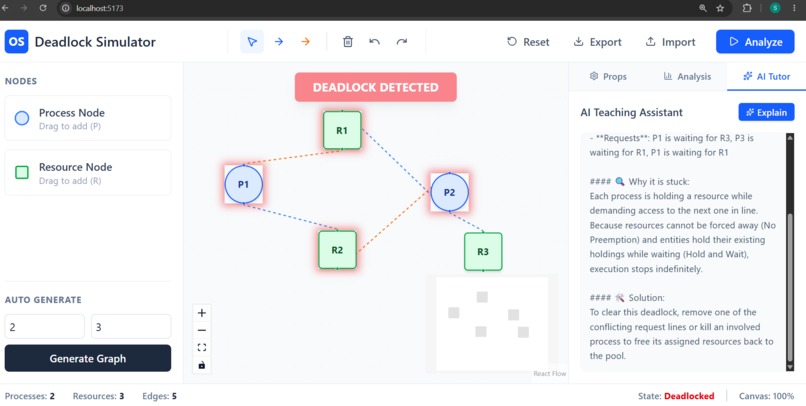The width and height of the screenshot is (806, 406).
Task: Zoom out with the minus control
Action: click(x=202, y=330)
